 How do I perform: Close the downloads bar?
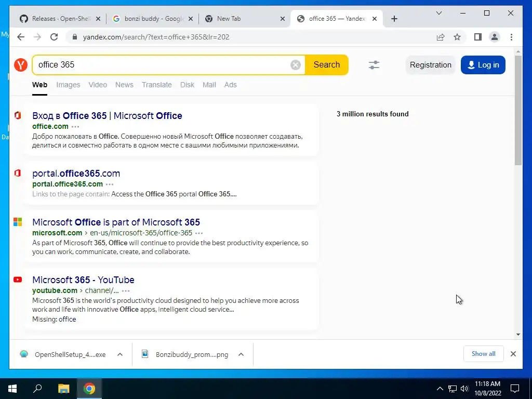513,354
